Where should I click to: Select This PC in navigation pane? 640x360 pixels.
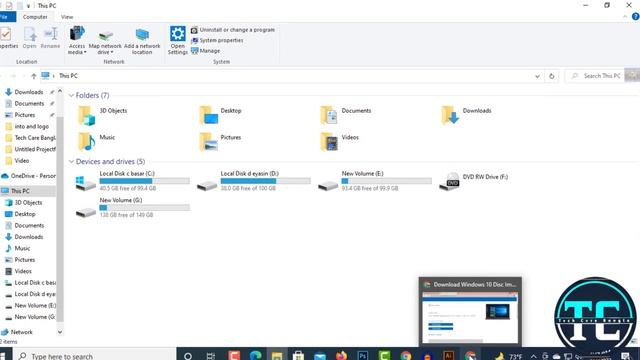(x=20, y=191)
